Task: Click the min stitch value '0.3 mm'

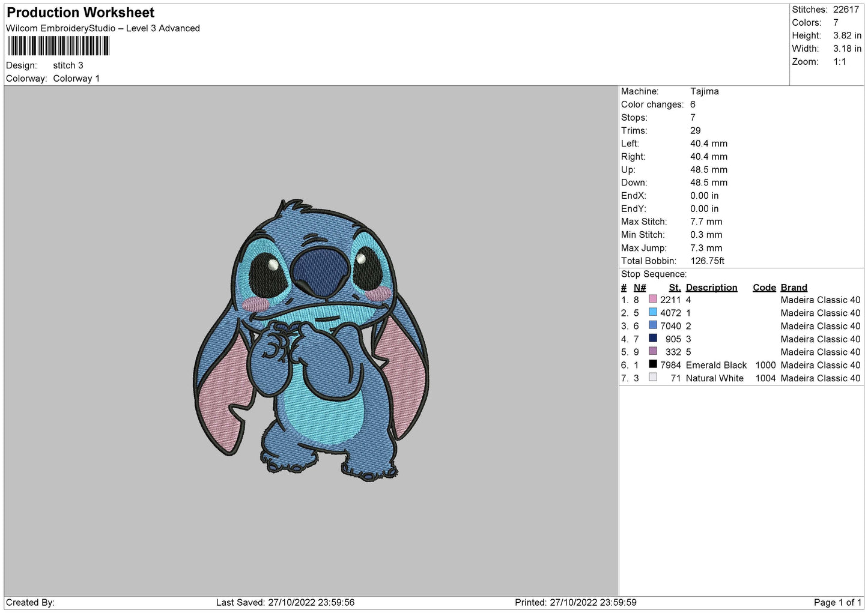Action: pos(706,235)
